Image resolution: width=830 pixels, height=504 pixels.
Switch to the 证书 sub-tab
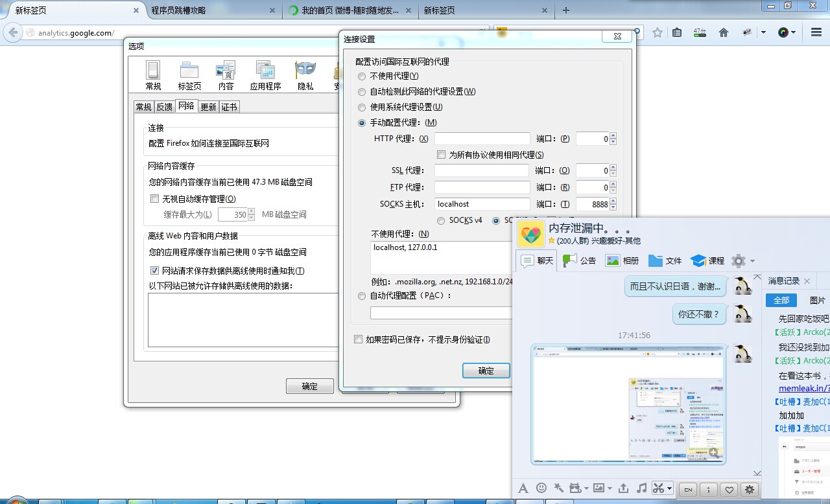(x=229, y=107)
